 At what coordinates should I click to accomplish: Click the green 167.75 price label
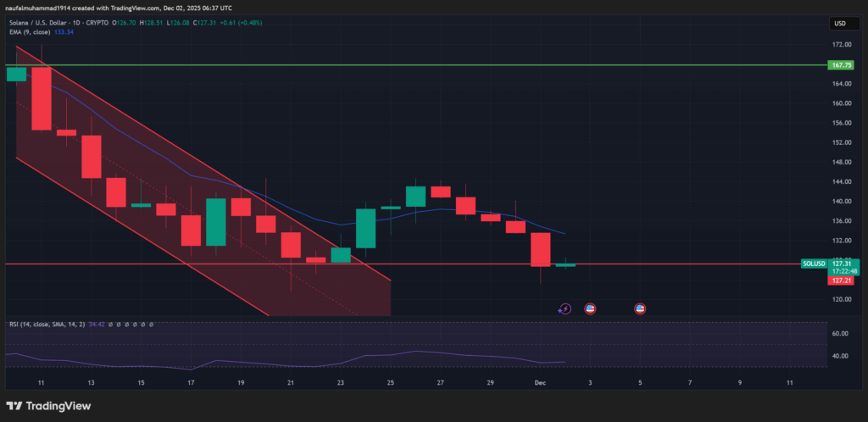coord(841,64)
